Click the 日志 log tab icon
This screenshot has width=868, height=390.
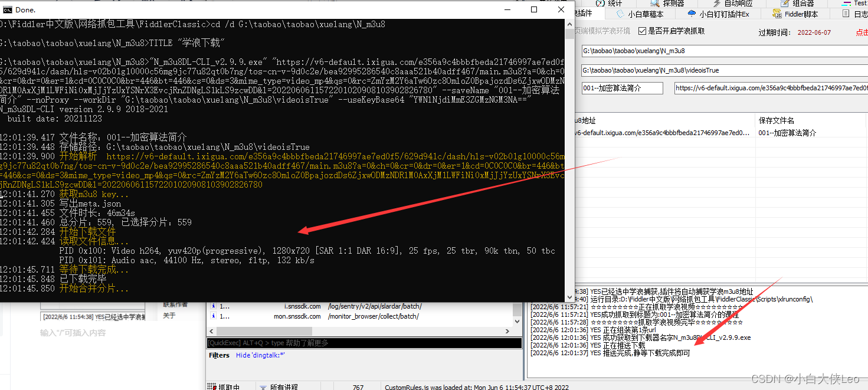pos(846,14)
